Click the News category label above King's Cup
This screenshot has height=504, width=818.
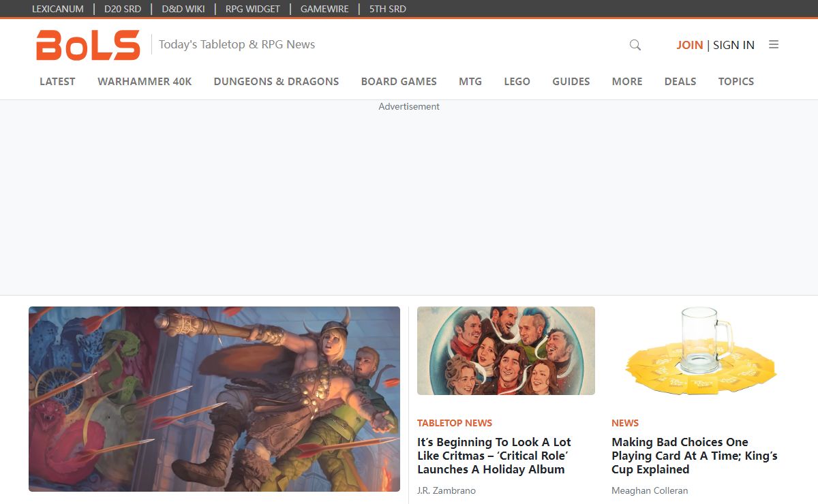click(625, 423)
